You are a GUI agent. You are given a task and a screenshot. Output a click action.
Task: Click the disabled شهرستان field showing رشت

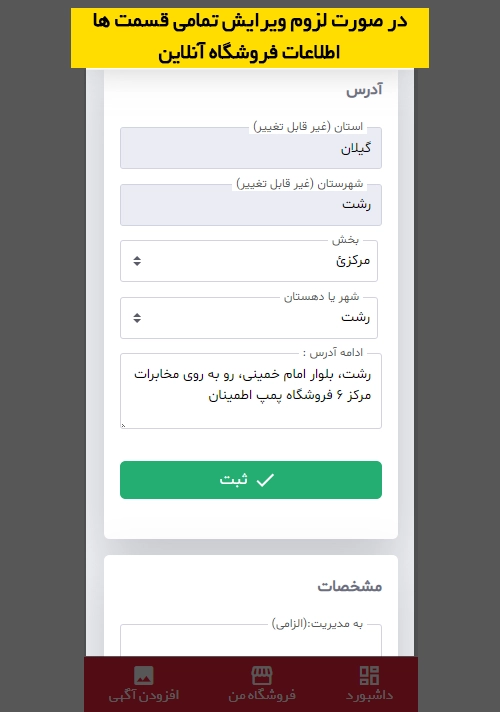251,205
